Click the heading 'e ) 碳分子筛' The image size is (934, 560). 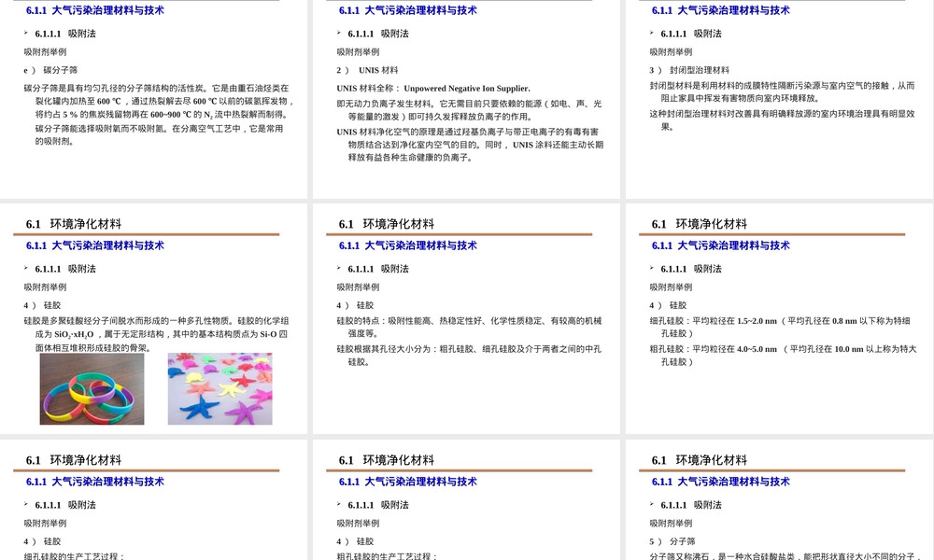point(50,70)
